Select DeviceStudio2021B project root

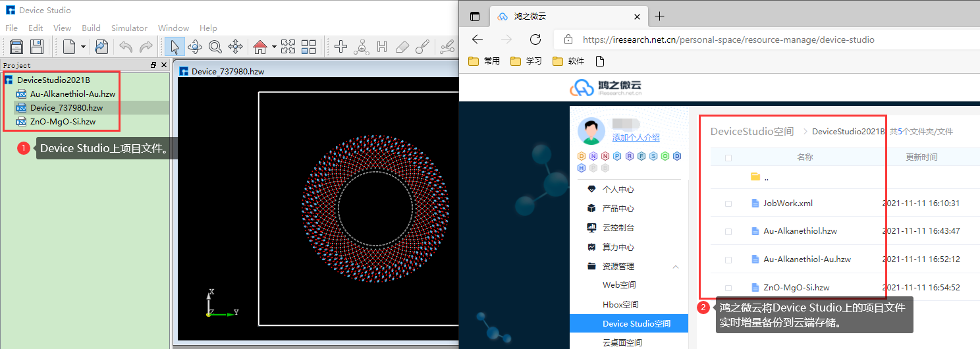(x=53, y=80)
